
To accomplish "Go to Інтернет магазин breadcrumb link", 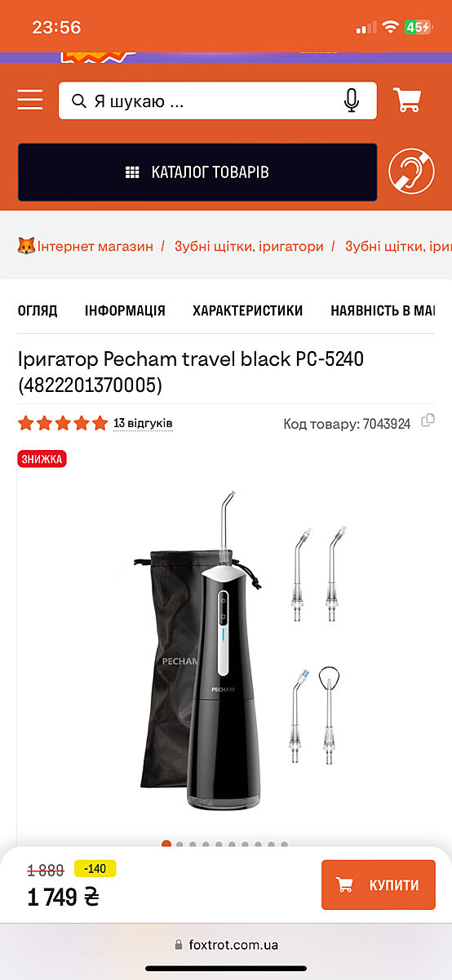I will pos(95,246).
